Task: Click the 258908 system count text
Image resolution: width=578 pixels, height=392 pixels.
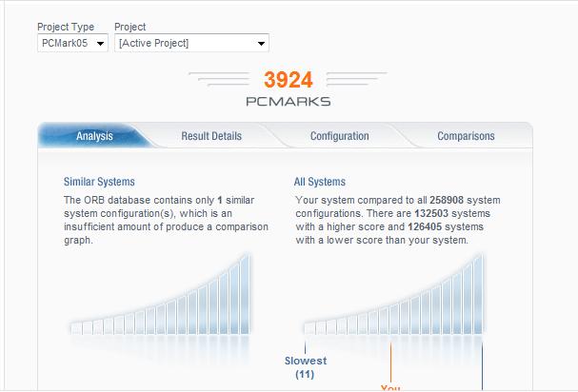Action: [447, 200]
